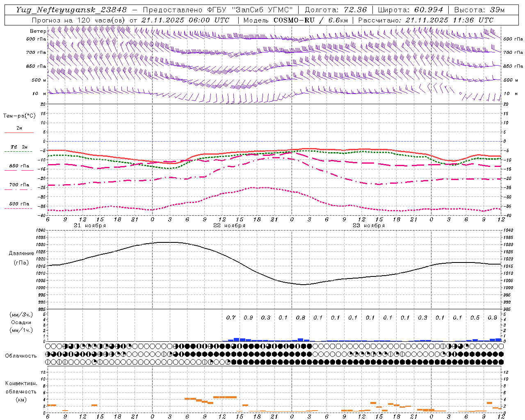
Task: Click the 'Td 2м' dew point legend entry
Action: [x=19, y=147]
